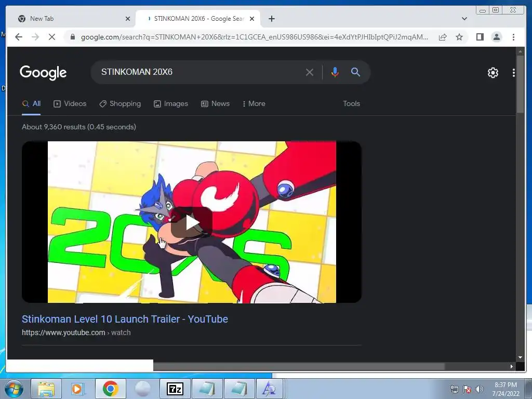Open the volume control in tray
The height and width of the screenshot is (399, 532).
(480, 389)
